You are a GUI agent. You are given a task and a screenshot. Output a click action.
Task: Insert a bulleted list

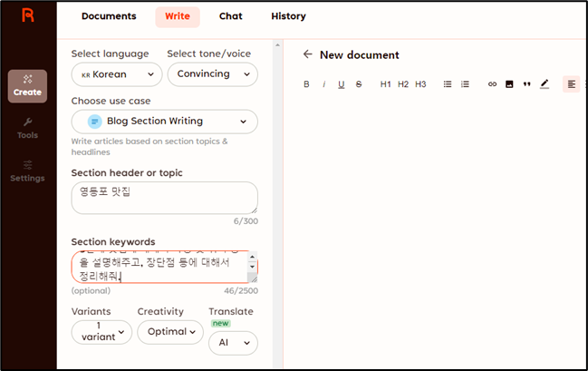coord(448,84)
